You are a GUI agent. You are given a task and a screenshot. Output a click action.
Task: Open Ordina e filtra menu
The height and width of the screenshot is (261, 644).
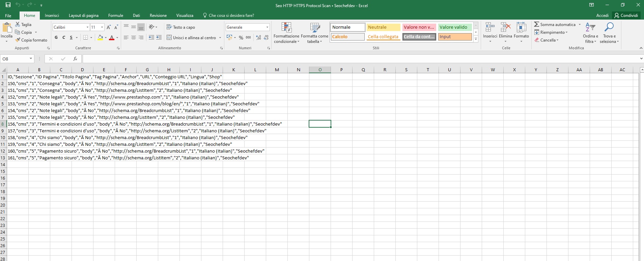pyautogui.click(x=590, y=33)
